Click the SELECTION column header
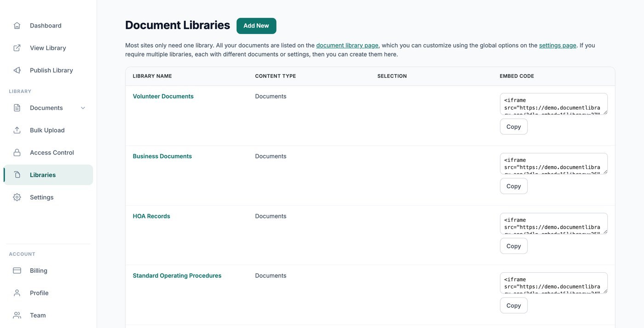Viewport: 644px width, 328px height. click(x=392, y=76)
